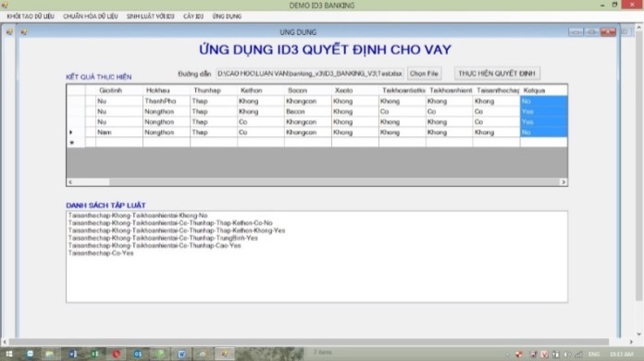Click the grid's left scroll arrow
Image resolution: width=644 pixels, height=361 pixels.
70,182
